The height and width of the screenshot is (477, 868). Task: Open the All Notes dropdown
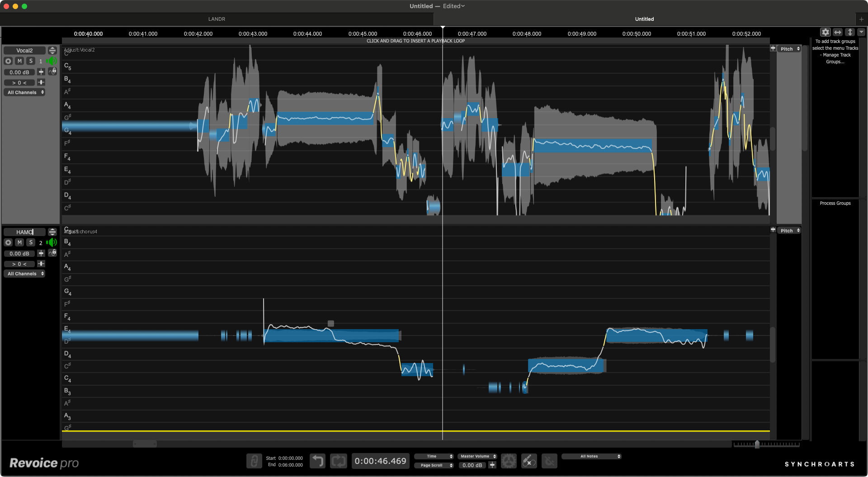pos(591,456)
